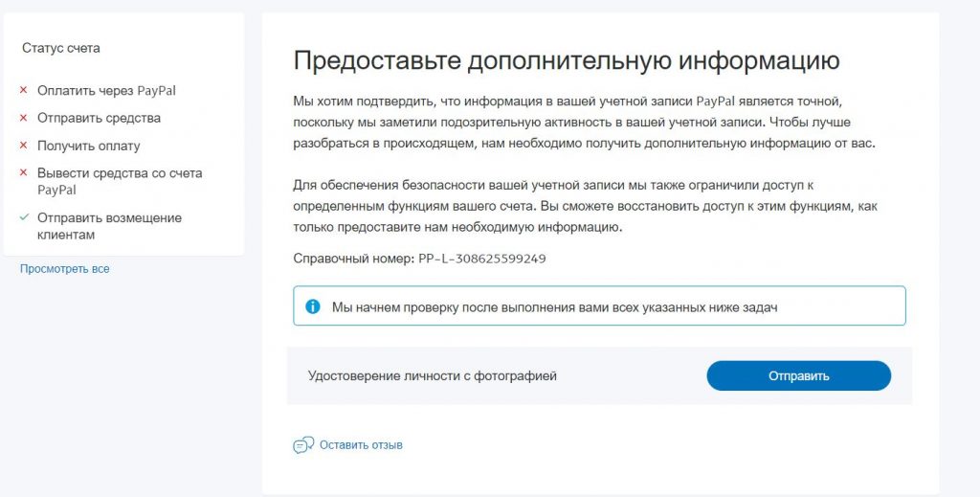Click the Предоставьте дополнительную информацию heading

click(567, 60)
